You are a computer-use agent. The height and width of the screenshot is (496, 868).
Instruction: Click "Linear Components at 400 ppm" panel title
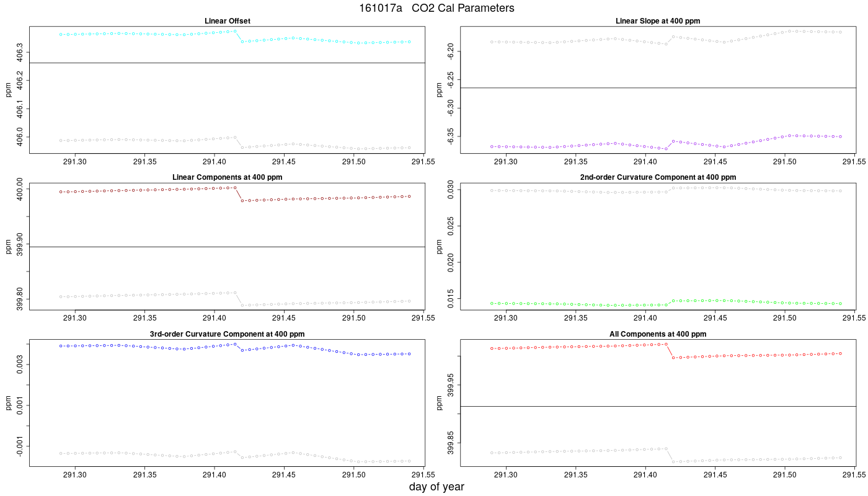tap(227, 177)
